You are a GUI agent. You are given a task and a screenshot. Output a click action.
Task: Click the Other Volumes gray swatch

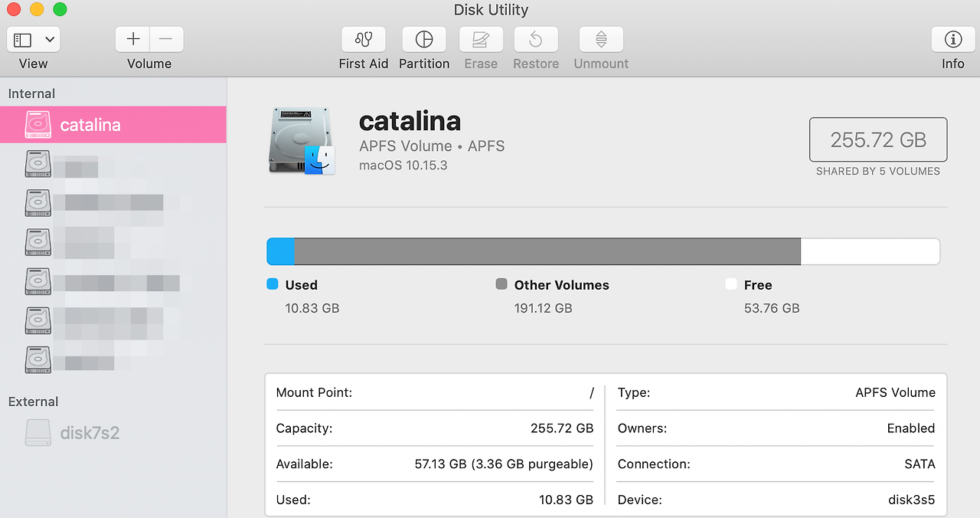[x=501, y=284]
